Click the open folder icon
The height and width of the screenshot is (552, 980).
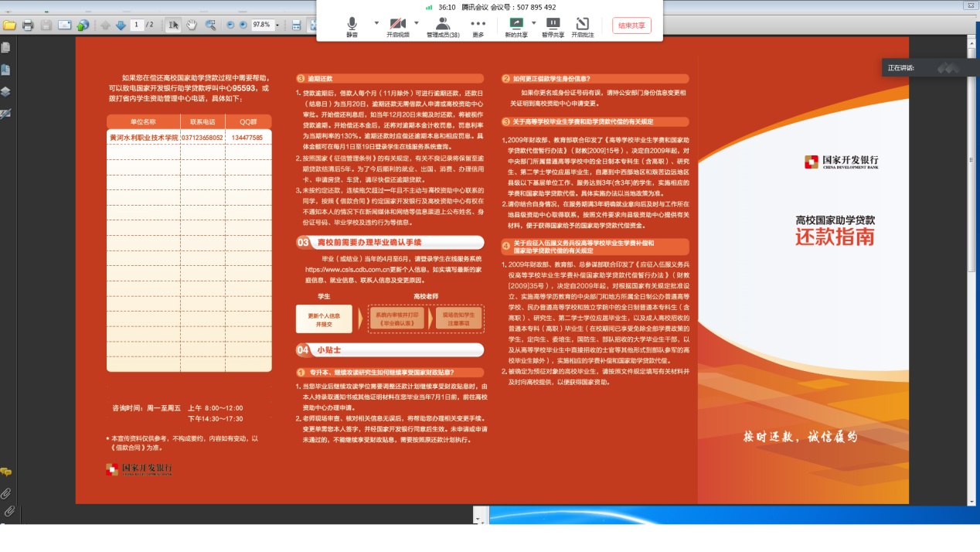point(9,25)
